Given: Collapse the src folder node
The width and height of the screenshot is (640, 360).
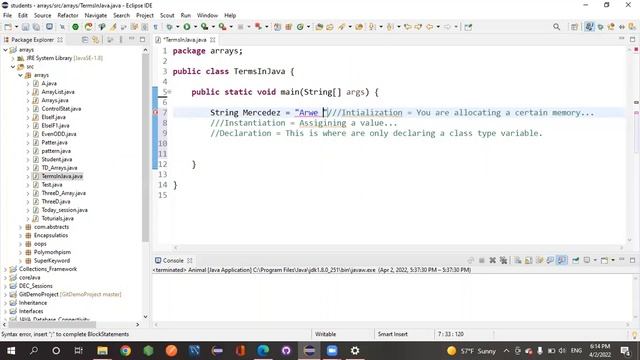Looking at the screenshot, I should pos(13,67).
